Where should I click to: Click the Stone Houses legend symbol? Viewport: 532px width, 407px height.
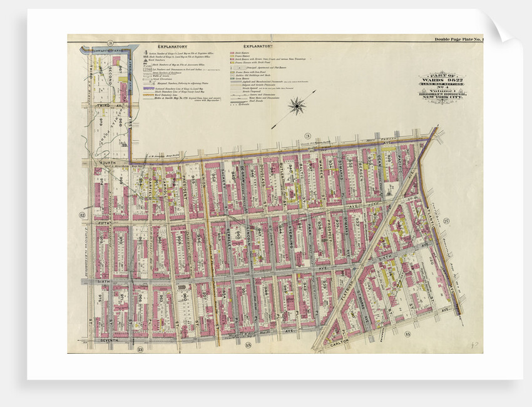coord(231,58)
